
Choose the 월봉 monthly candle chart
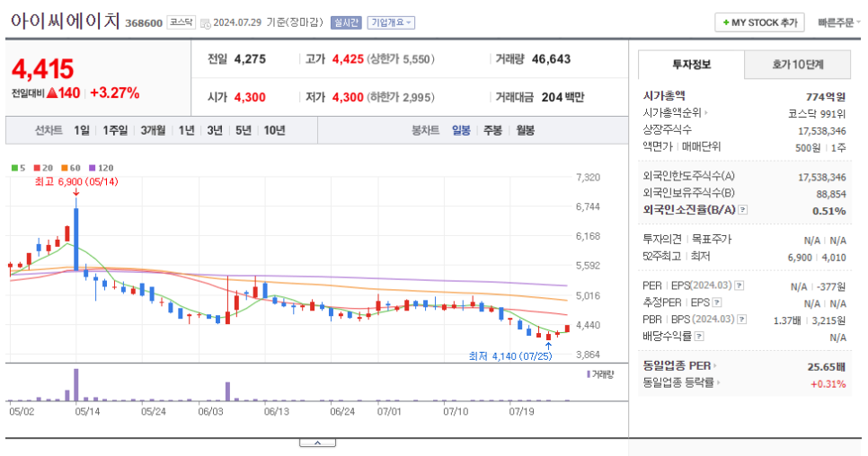pos(526,130)
